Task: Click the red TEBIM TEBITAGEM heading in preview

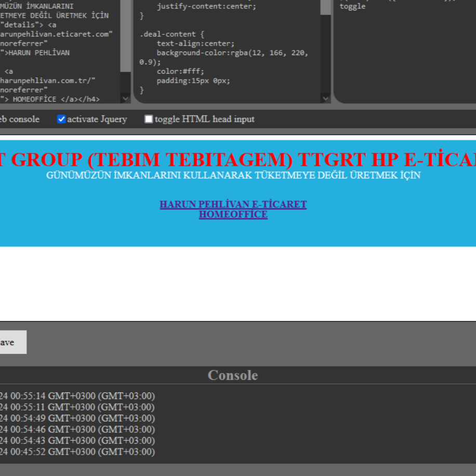Action: pyautogui.click(x=238, y=159)
